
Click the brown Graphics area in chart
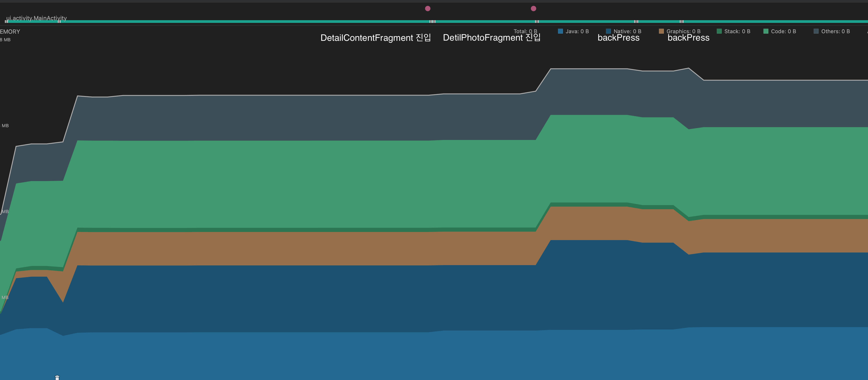pyautogui.click(x=303, y=248)
